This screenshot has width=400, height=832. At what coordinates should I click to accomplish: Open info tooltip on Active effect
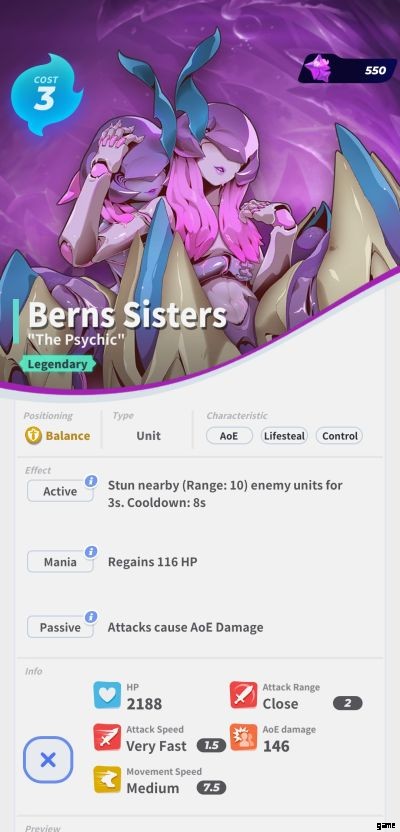pos(91,481)
